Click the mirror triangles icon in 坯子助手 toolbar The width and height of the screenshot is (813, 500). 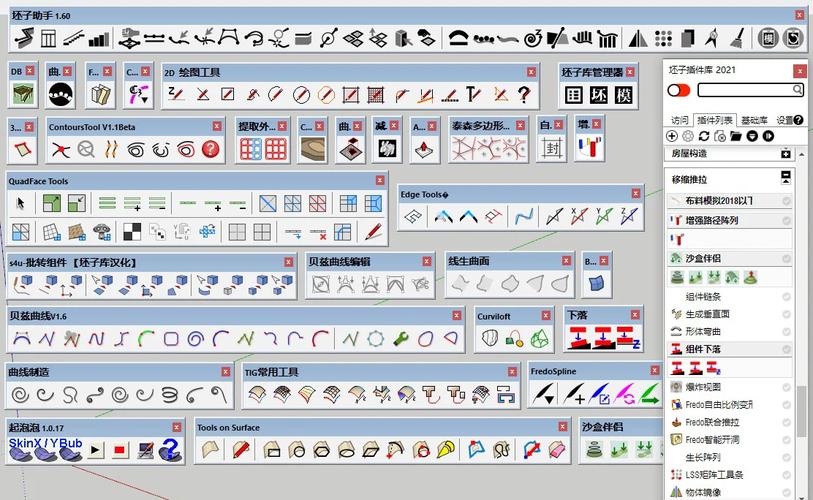point(638,38)
